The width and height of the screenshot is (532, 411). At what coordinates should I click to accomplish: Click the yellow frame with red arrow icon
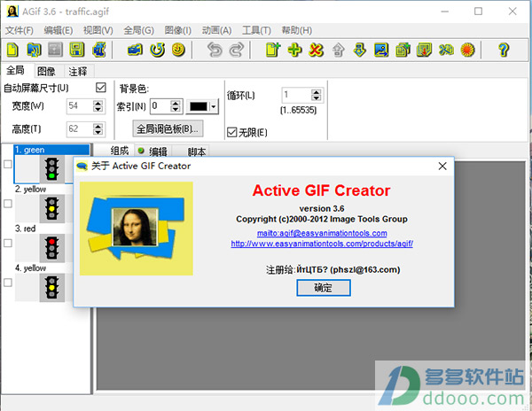[x=425, y=50]
